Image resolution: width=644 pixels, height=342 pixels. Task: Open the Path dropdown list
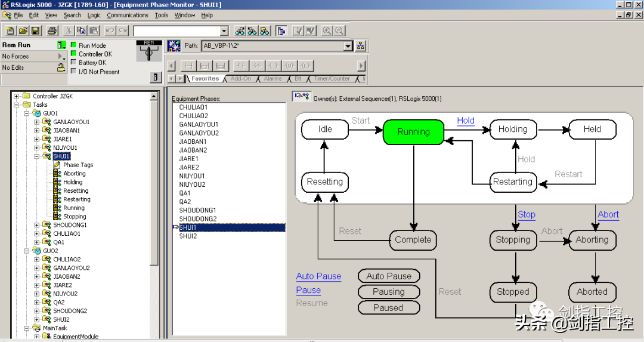coord(348,46)
